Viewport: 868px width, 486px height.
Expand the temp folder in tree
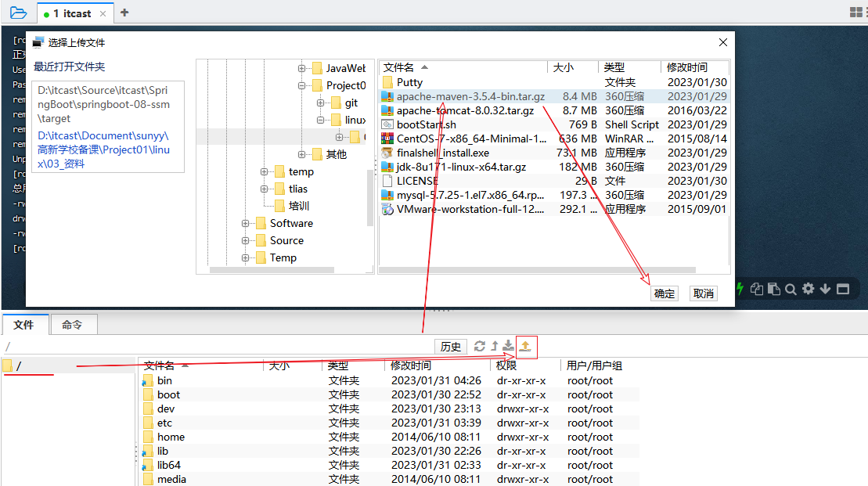[265, 172]
